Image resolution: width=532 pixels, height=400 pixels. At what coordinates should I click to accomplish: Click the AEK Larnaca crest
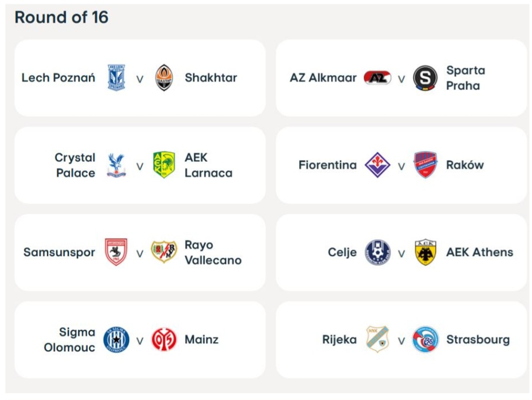click(x=164, y=165)
